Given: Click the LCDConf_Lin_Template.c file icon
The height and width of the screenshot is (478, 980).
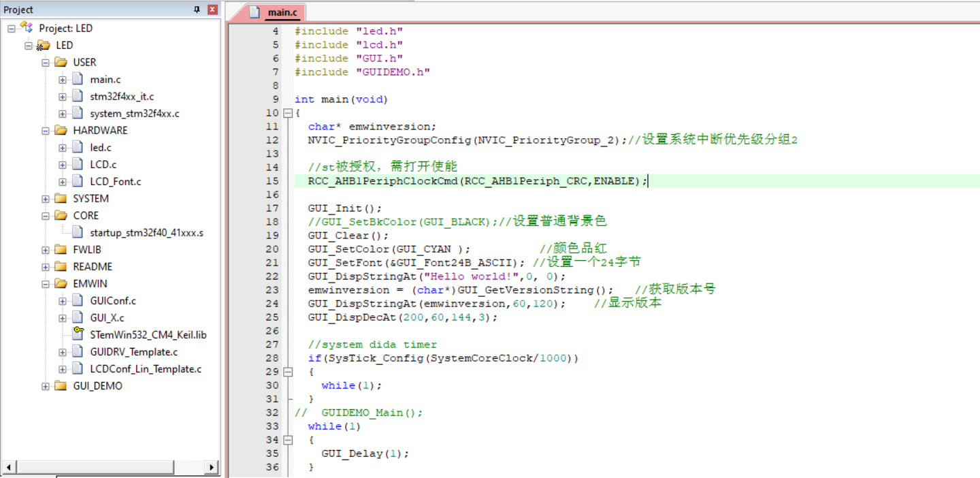Looking at the screenshot, I should coord(78,368).
